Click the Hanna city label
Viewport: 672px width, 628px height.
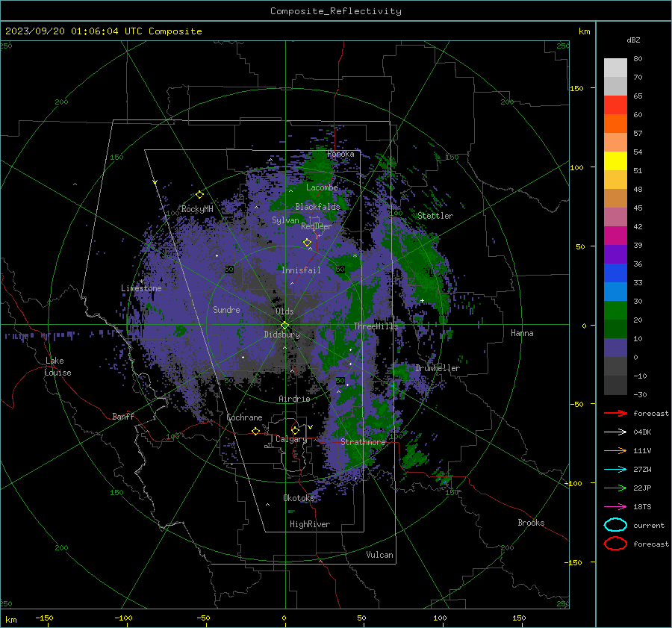point(522,333)
